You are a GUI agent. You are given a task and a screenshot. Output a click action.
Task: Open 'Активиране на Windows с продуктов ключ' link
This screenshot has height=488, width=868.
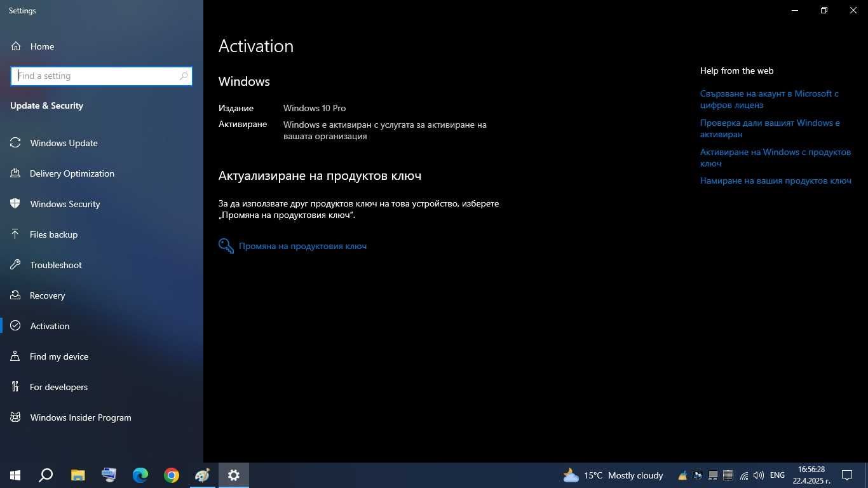[x=775, y=158]
